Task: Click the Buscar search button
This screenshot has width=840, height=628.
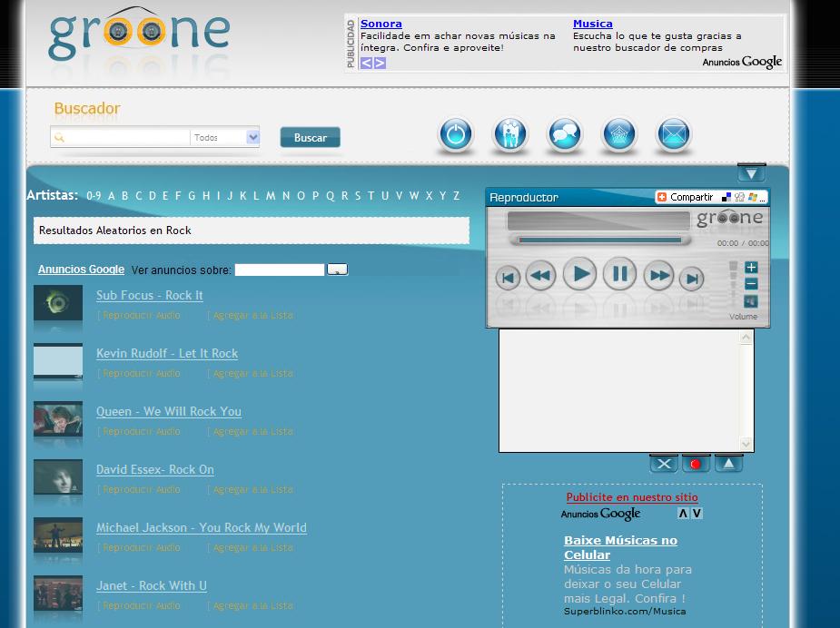Action: [311, 138]
